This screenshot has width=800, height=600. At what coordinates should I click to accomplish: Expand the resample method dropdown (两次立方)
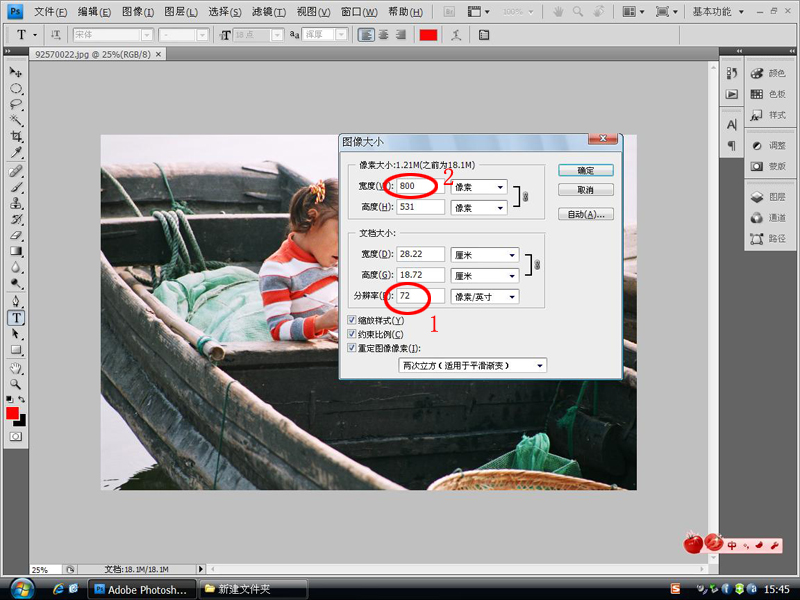point(472,366)
